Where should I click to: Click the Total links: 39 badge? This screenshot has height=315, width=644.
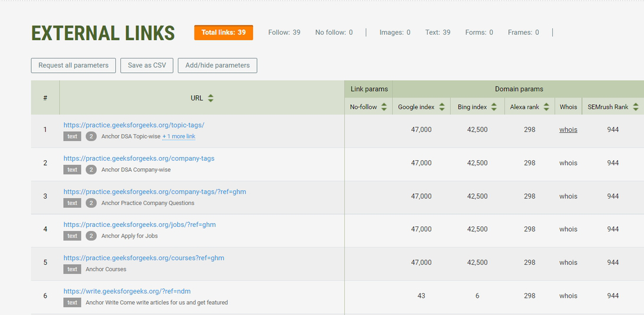click(x=223, y=33)
